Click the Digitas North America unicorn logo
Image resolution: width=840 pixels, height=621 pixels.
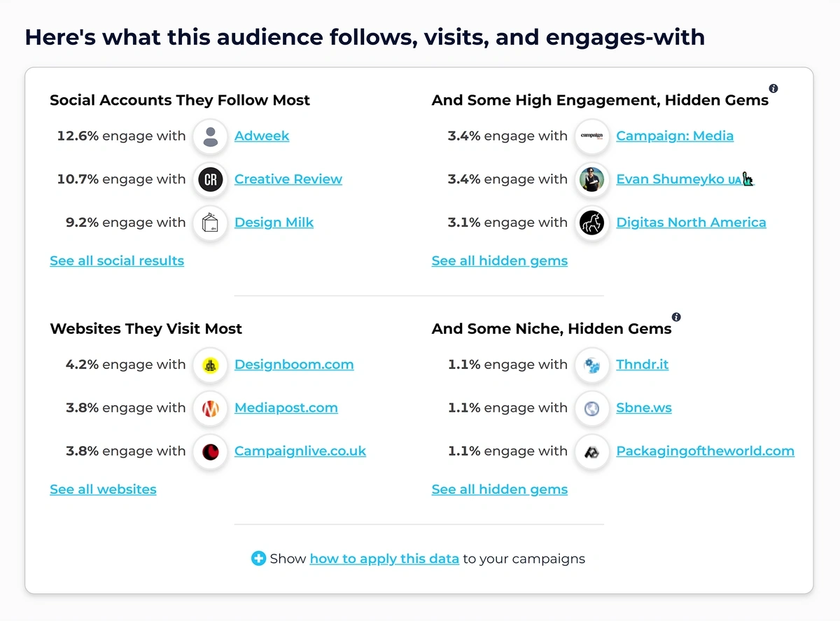[x=591, y=223]
